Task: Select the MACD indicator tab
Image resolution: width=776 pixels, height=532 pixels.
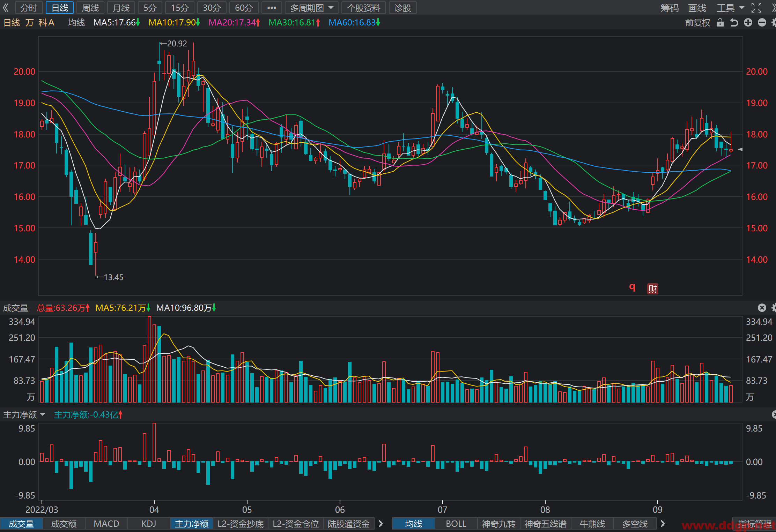Action: pos(106,524)
